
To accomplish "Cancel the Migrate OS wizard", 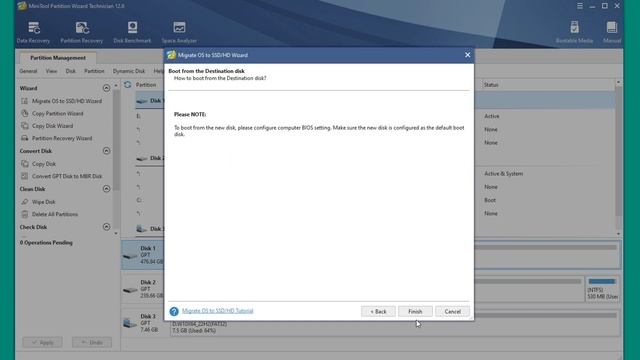I will pos(452,311).
